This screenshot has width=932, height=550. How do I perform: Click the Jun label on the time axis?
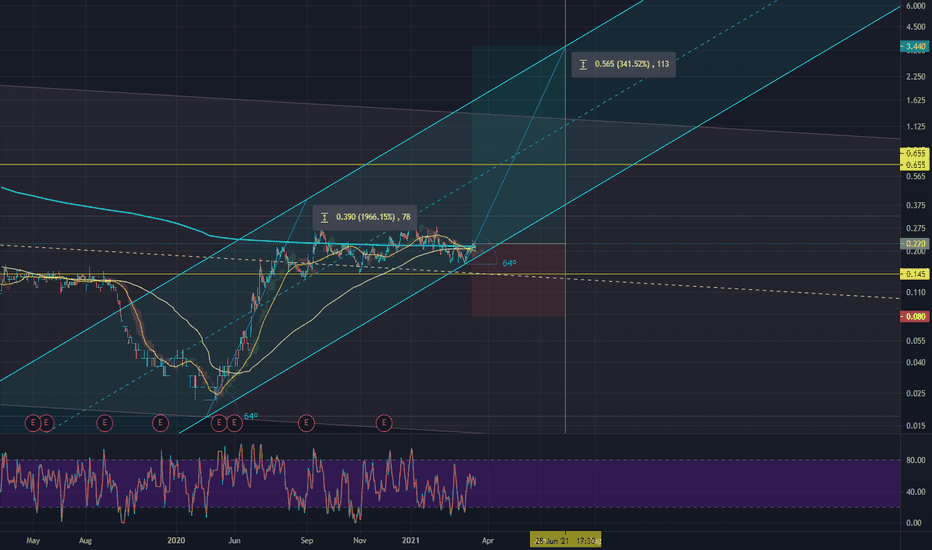(x=235, y=540)
